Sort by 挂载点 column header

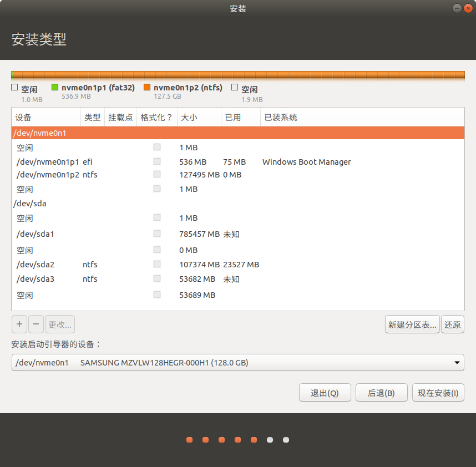[120, 117]
